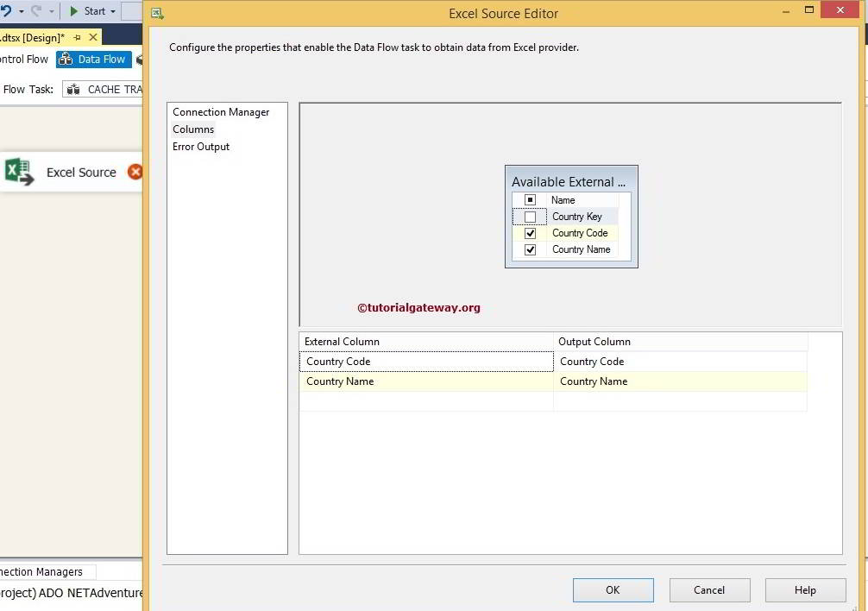Open the Undo history dropdown arrow
Image resolution: width=868 pixels, height=611 pixels.
(x=21, y=11)
